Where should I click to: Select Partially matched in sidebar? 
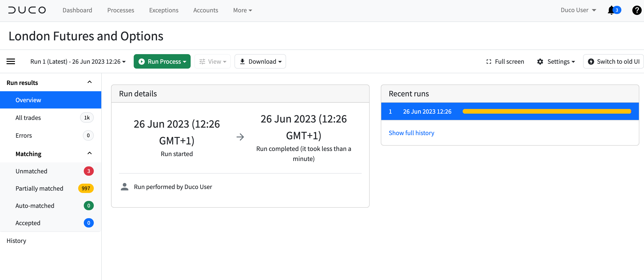[x=39, y=188]
